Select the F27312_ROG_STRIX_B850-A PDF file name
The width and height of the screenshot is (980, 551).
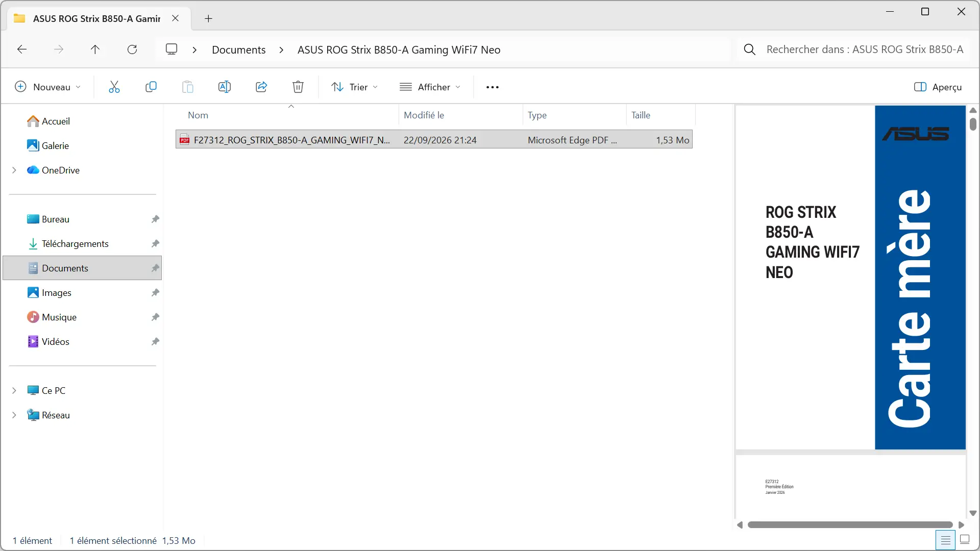tap(292, 140)
